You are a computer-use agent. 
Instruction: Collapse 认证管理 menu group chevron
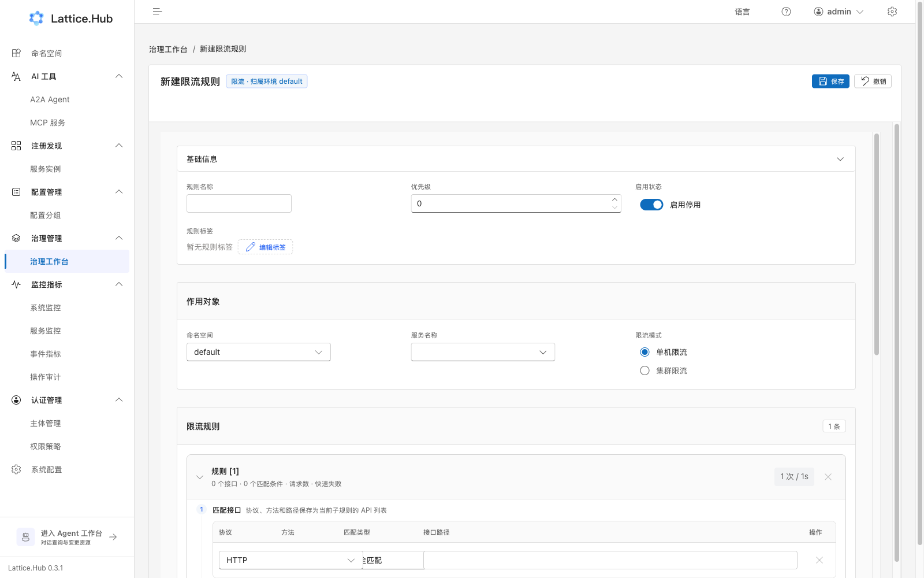coord(119,400)
